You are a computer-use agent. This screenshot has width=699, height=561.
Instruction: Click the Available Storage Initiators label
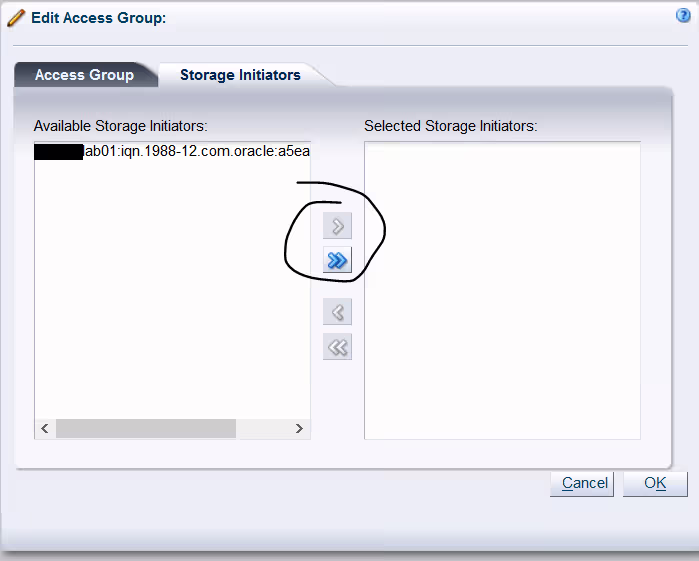pyautogui.click(x=120, y=126)
